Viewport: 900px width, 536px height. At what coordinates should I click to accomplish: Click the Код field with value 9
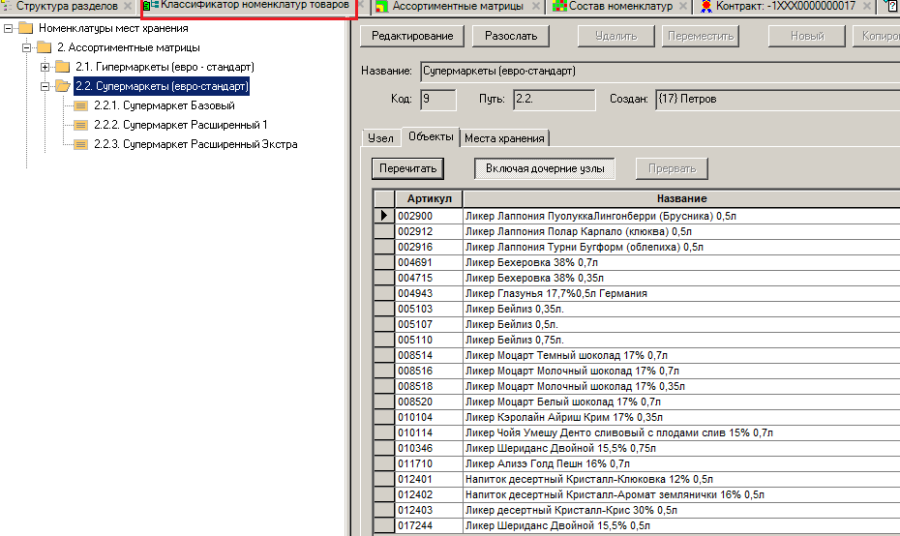click(439, 99)
